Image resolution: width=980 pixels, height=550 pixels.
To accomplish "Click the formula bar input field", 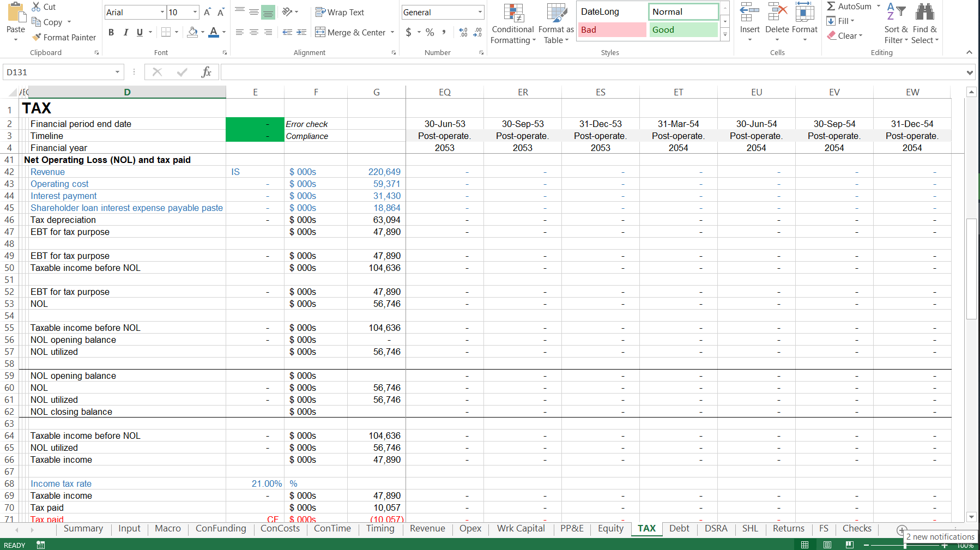I will click(x=592, y=72).
